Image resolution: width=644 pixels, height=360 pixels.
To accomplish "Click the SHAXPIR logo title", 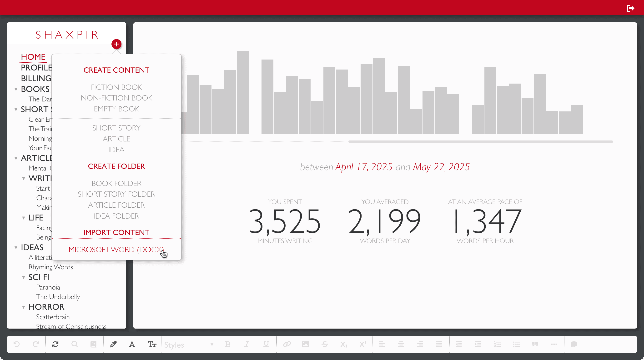I will 67,35.
